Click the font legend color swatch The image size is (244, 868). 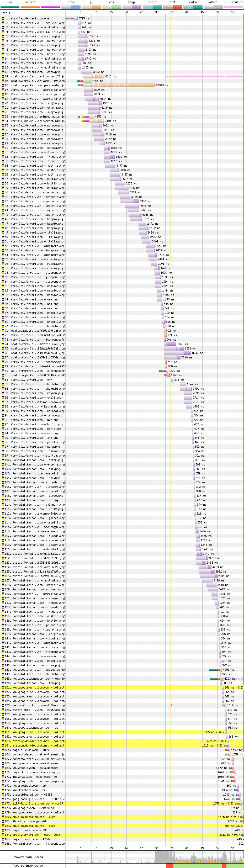coord(173,6)
